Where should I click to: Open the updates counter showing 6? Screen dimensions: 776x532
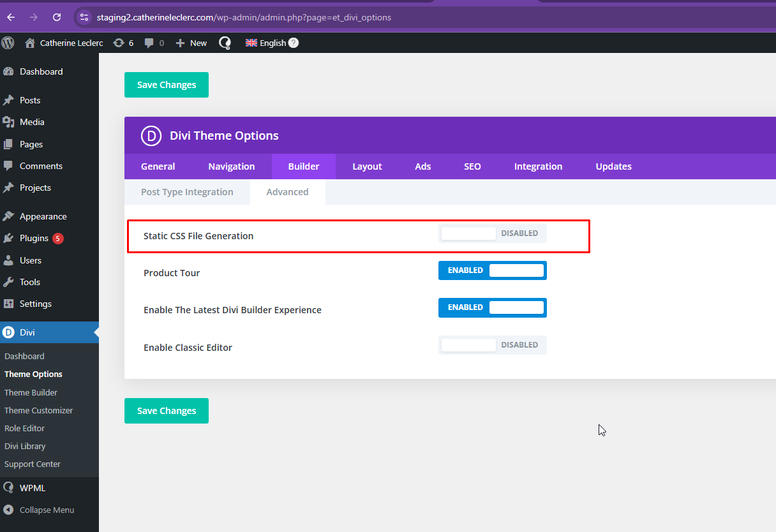tap(123, 43)
